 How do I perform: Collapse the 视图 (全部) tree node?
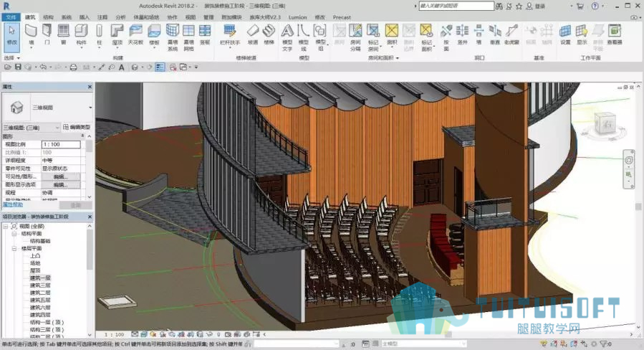tap(6, 226)
